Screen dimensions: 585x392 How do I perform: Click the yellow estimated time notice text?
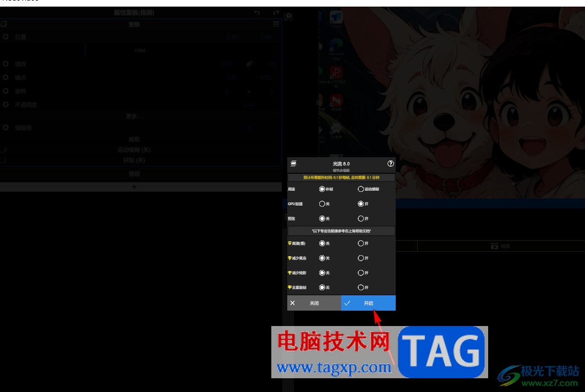pos(341,178)
